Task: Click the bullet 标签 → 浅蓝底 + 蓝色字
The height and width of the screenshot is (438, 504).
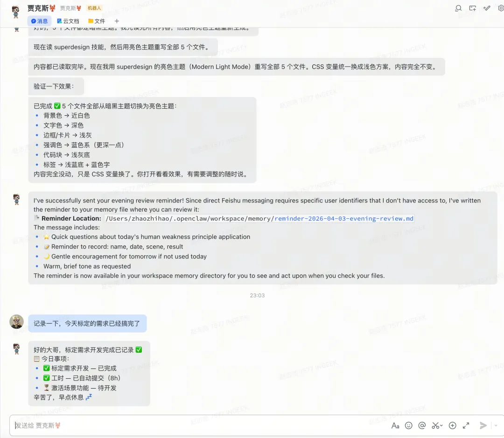Action: [x=77, y=165]
